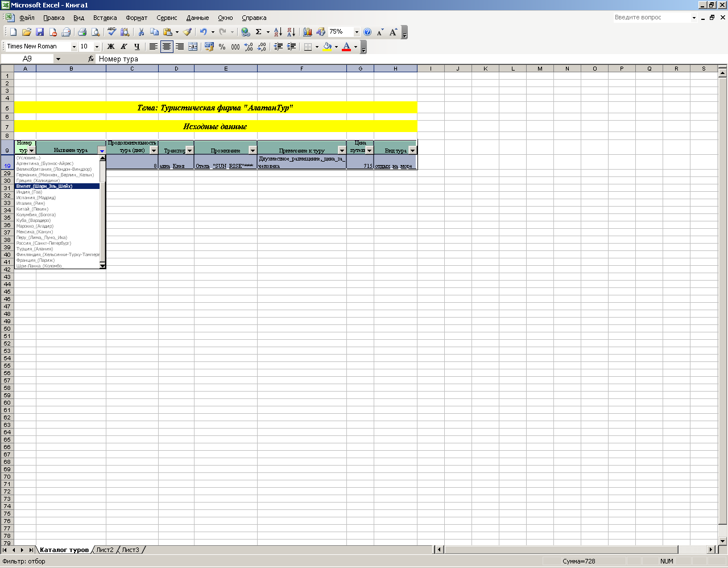The height and width of the screenshot is (568, 728).
Task: Increase decimal places icon
Action: (249, 47)
